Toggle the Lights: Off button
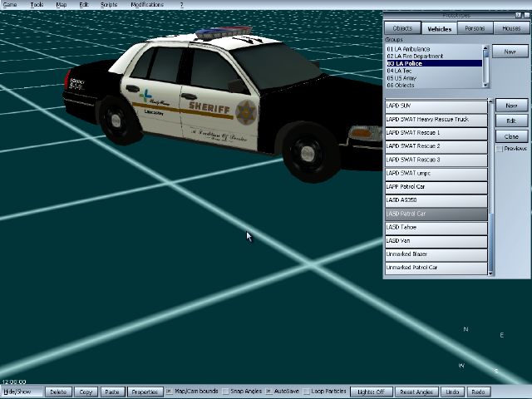 [x=372, y=392]
